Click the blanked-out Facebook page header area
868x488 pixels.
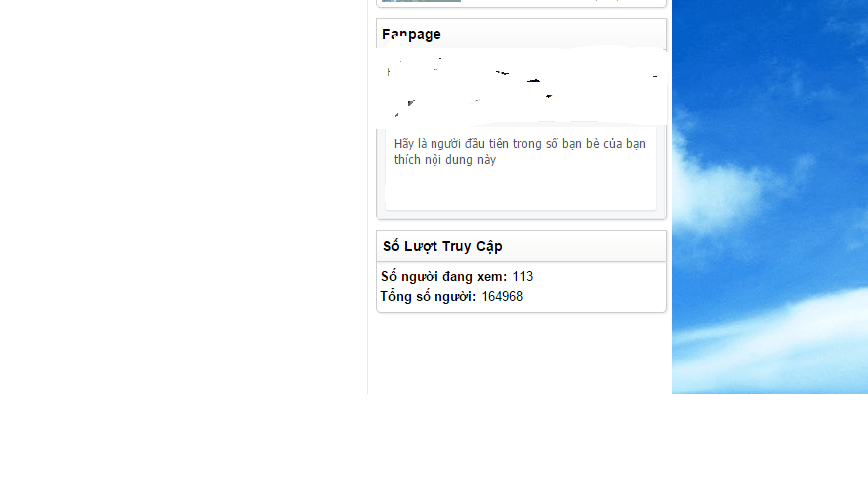click(x=521, y=88)
